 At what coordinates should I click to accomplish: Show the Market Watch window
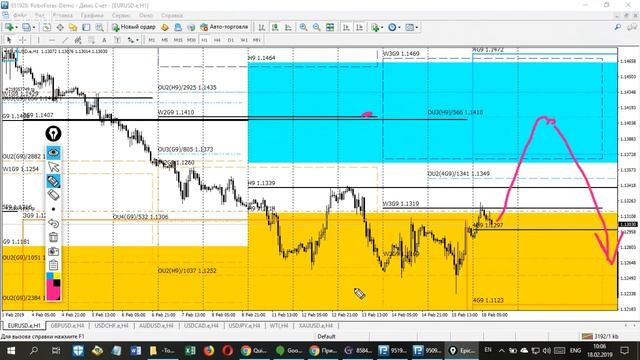47,27
